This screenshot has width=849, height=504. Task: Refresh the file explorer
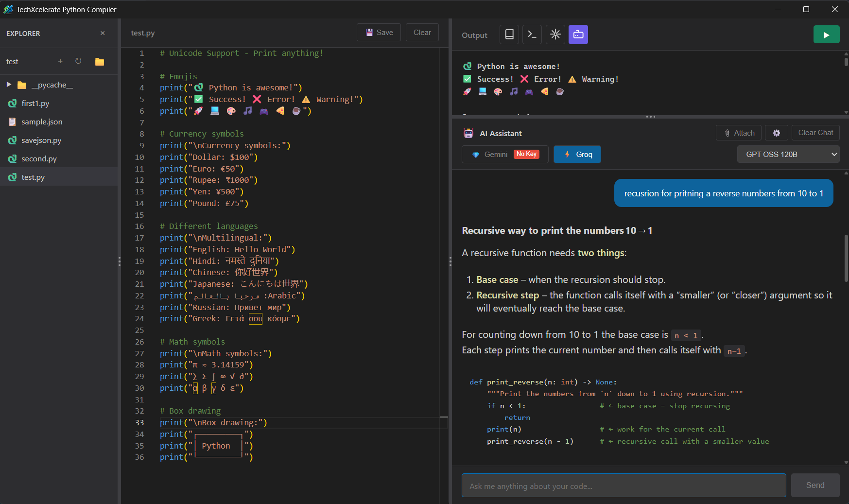click(78, 61)
